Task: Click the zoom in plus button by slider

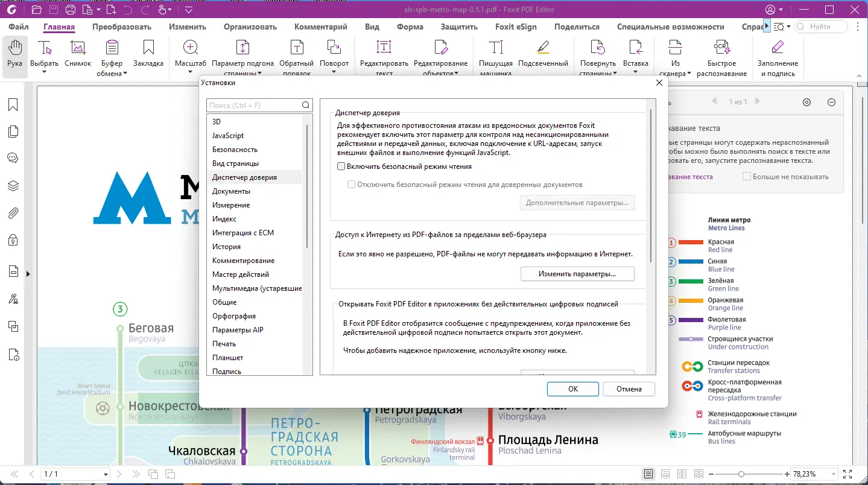Action: (787, 474)
